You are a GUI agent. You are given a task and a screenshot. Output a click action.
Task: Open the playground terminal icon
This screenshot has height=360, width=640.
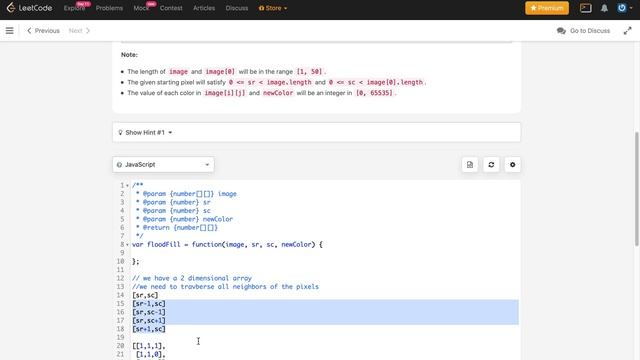tap(585, 8)
